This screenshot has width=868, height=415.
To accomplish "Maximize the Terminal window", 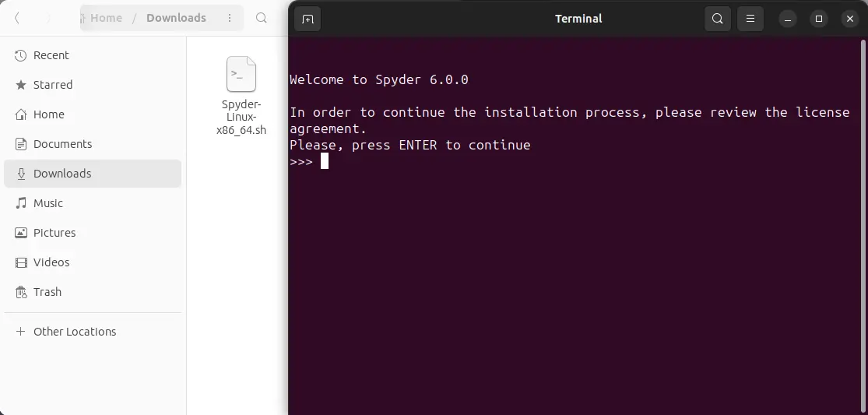I will [x=818, y=19].
